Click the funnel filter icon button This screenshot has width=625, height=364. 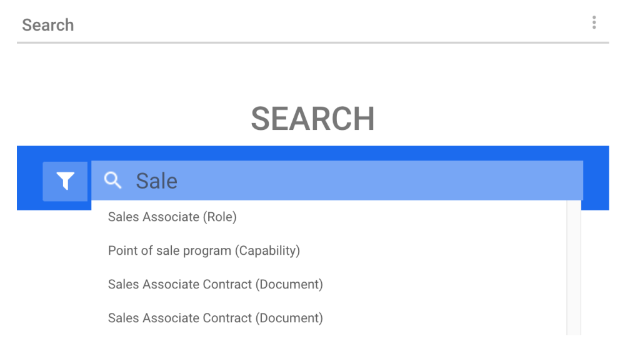pyautogui.click(x=65, y=181)
